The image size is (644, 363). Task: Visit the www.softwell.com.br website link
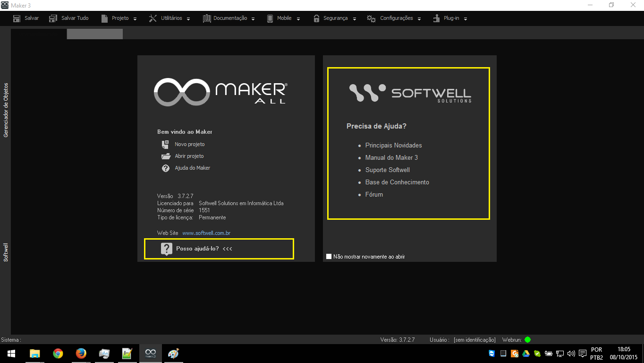pos(206,233)
